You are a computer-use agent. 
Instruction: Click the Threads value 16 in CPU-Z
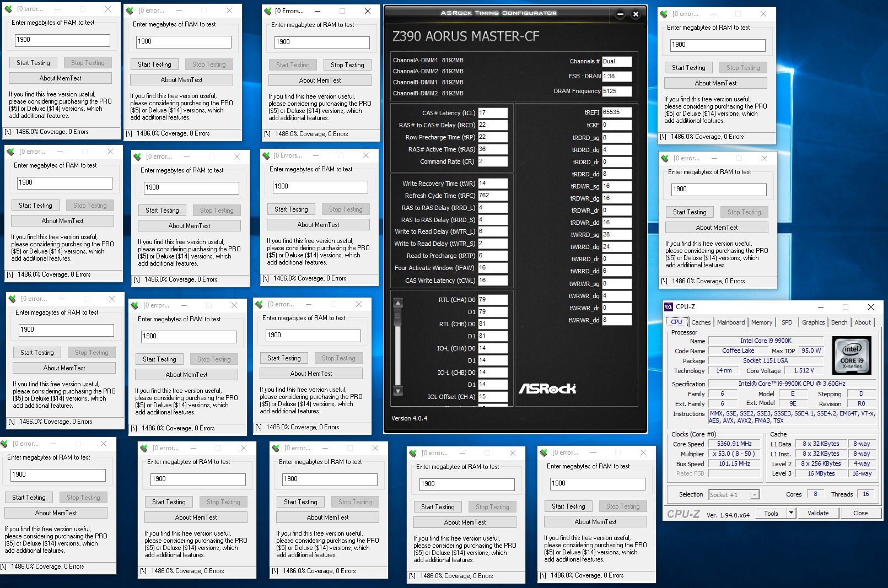pos(865,494)
